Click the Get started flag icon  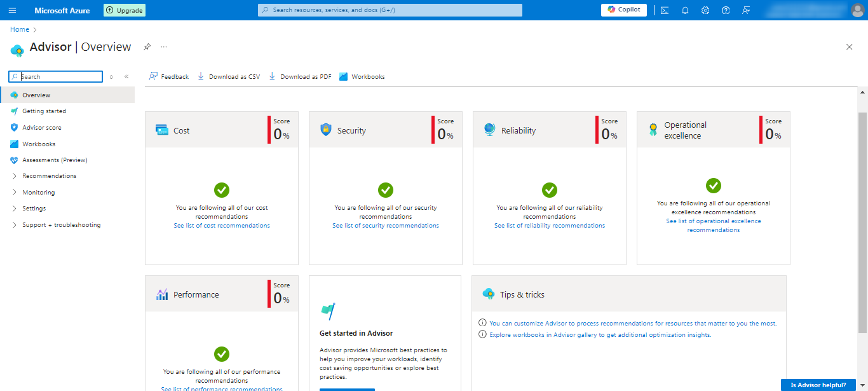(328, 312)
